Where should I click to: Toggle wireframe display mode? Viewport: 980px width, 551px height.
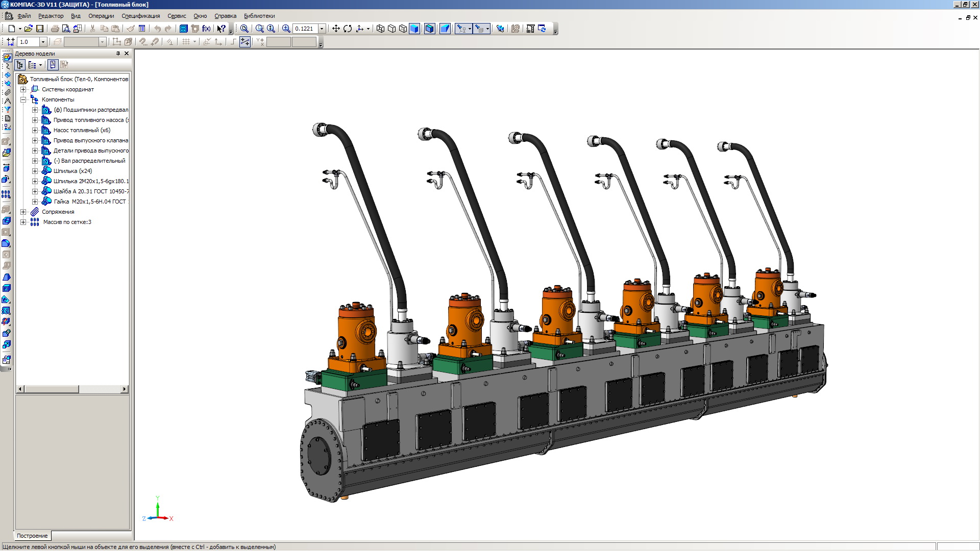(x=380, y=29)
